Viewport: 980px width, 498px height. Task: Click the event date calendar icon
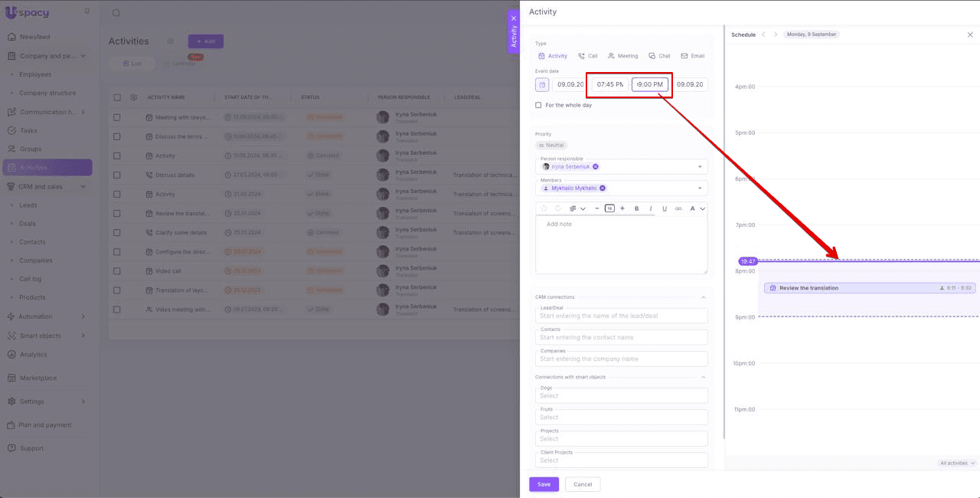pos(542,84)
